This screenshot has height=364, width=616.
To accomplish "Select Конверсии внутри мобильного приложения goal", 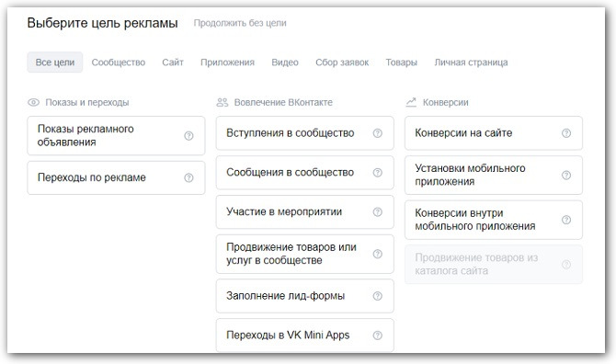I will click(x=494, y=220).
